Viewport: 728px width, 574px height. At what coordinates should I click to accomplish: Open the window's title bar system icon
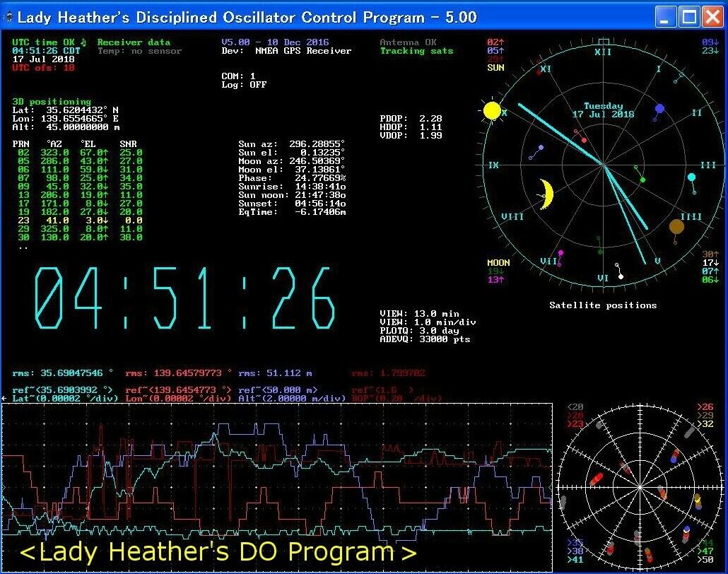coord(8,17)
